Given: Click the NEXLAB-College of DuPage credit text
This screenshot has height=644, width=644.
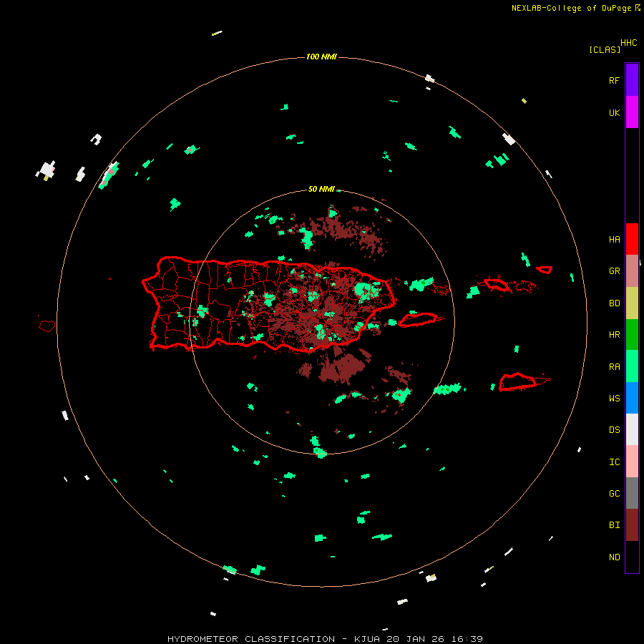Looking at the screenshot, I should point(571,8).
